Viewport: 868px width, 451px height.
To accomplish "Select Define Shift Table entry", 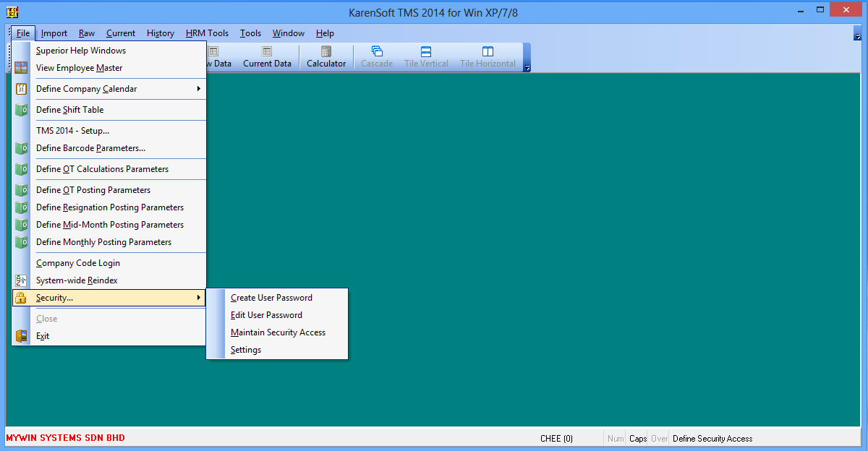I will coord(109,110).
